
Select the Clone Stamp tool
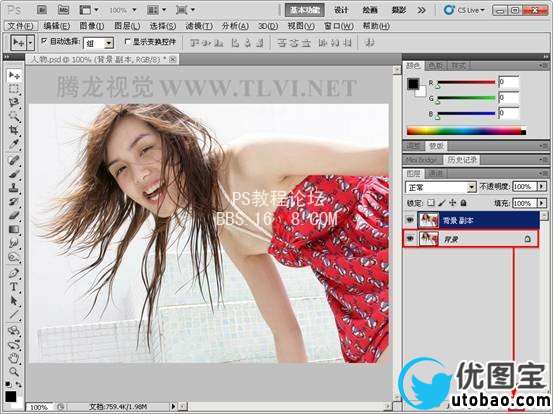pyautogui.click(x=14, y=188)
